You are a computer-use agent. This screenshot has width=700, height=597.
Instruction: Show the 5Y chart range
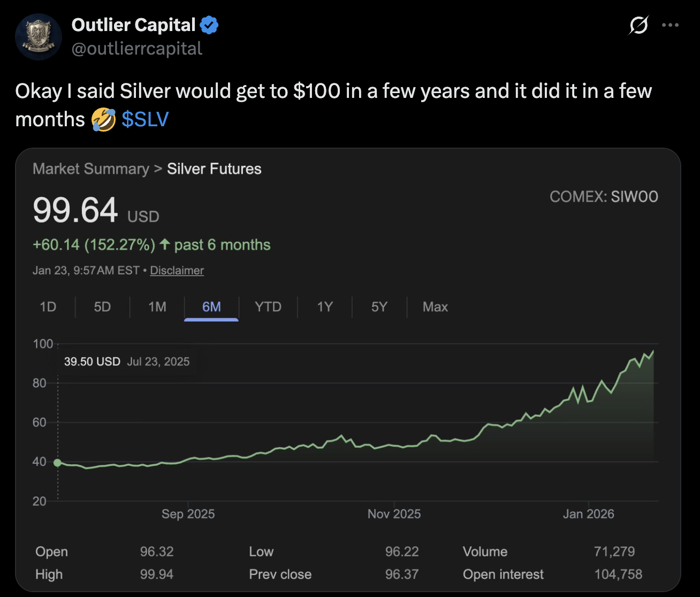[x=379, y=307]
